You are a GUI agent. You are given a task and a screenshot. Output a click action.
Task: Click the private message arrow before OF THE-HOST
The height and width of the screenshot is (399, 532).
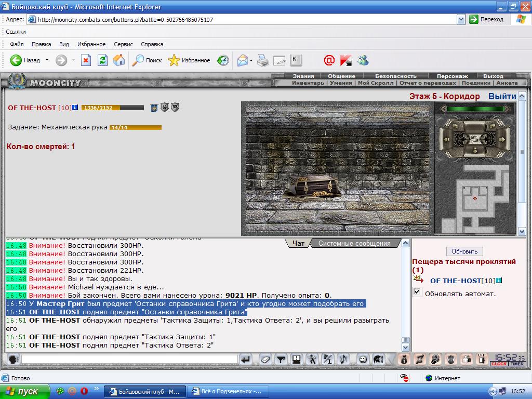click(418, 279)
